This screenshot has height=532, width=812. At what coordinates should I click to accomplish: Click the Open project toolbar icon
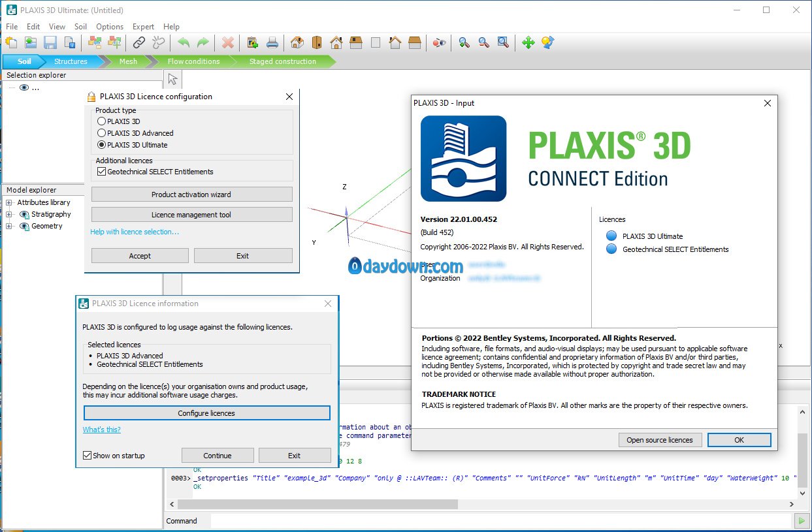[31, 42]
